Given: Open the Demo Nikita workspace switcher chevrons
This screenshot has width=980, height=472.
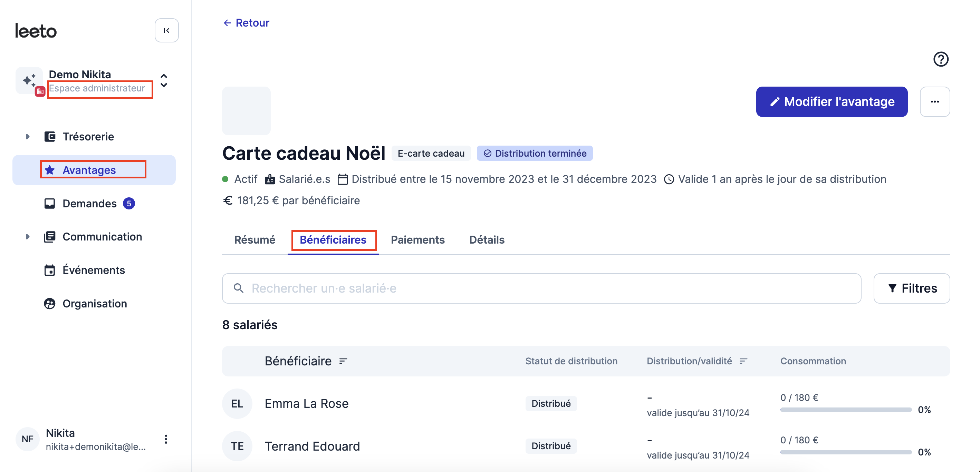Looking at the screenshot, I should [164, 81].
